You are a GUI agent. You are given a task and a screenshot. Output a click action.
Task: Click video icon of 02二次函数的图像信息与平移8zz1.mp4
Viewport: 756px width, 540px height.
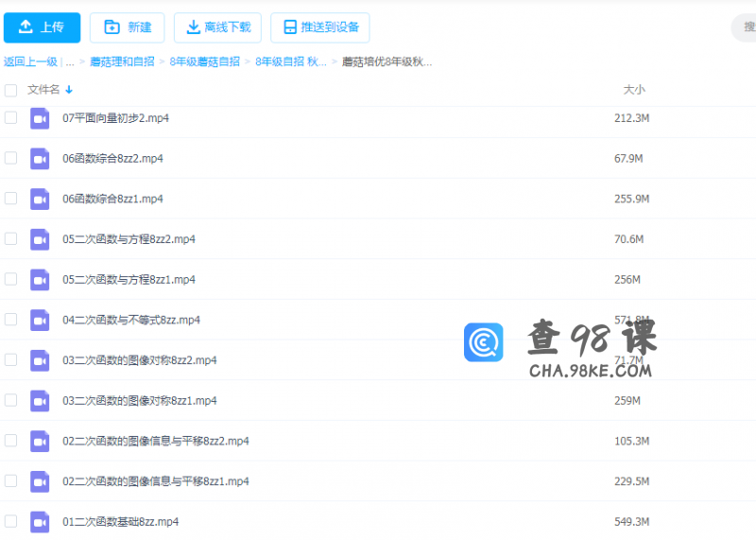point(40,481)
